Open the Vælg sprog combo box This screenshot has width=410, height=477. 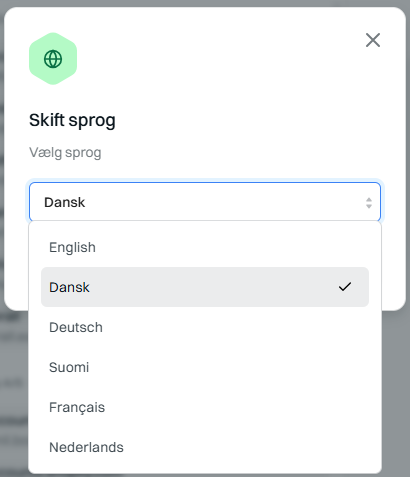(205, 202)
